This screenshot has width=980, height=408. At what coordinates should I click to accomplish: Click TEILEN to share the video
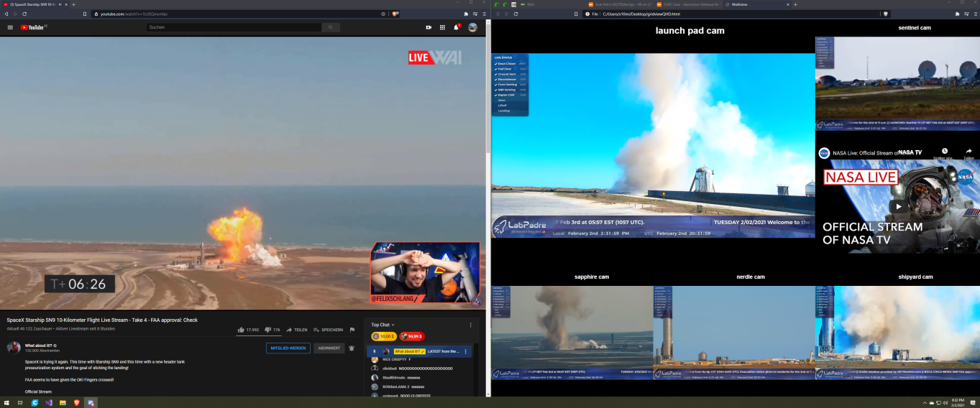pos(296,330)
